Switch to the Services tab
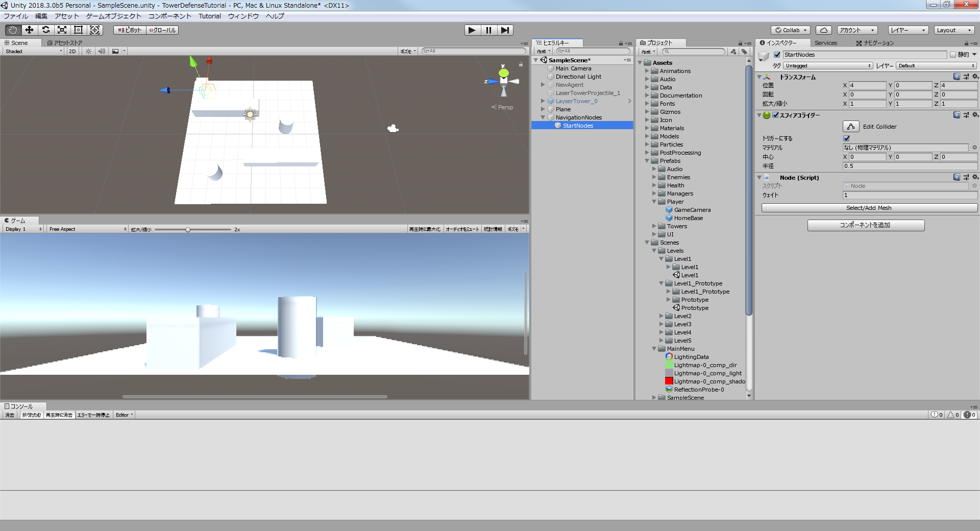Screen dimensions: 980x531 (825, 43)
